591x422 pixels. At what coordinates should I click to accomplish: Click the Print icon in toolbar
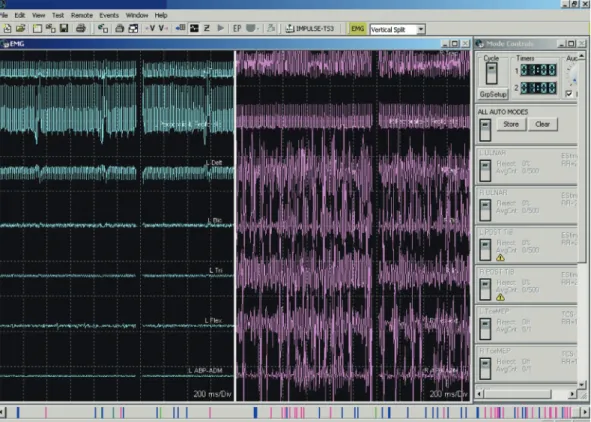pos(81,28)
